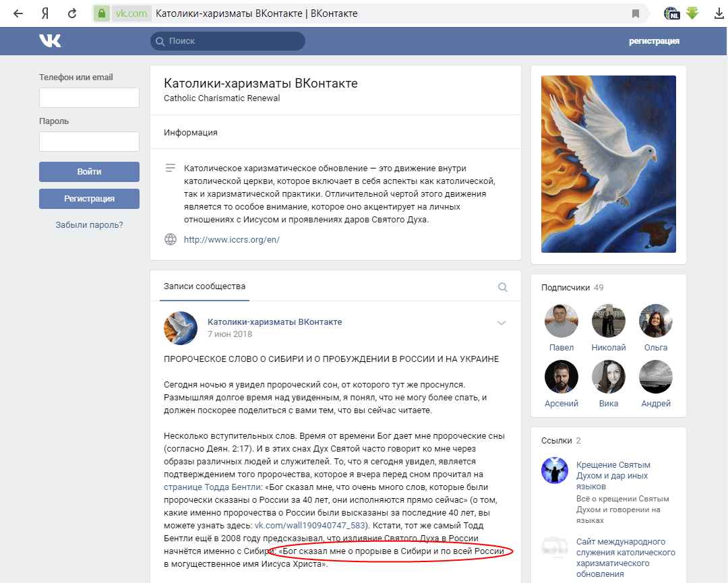The image size is (728, 583).
Task: Click the search field labeled Поиск
Action: point(228,41)
